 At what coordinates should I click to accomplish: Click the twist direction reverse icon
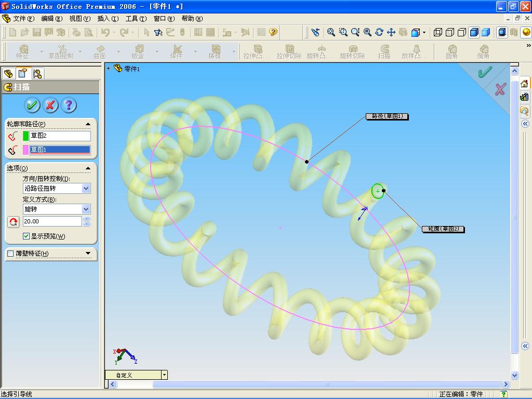pos(13,222)
